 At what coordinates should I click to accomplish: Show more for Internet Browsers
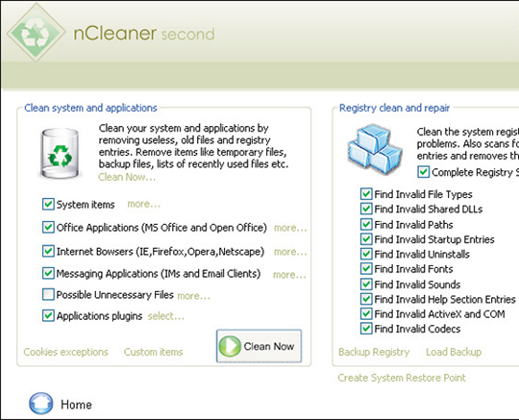pyautogui.click(x=290, y=252)
